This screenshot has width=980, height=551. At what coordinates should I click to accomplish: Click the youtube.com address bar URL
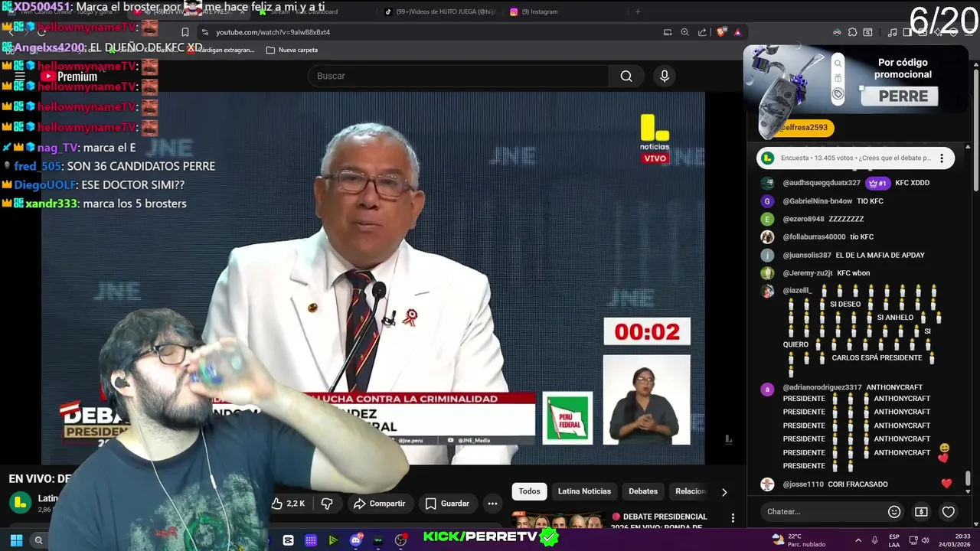pyautogui.click(x=273, y=32)
